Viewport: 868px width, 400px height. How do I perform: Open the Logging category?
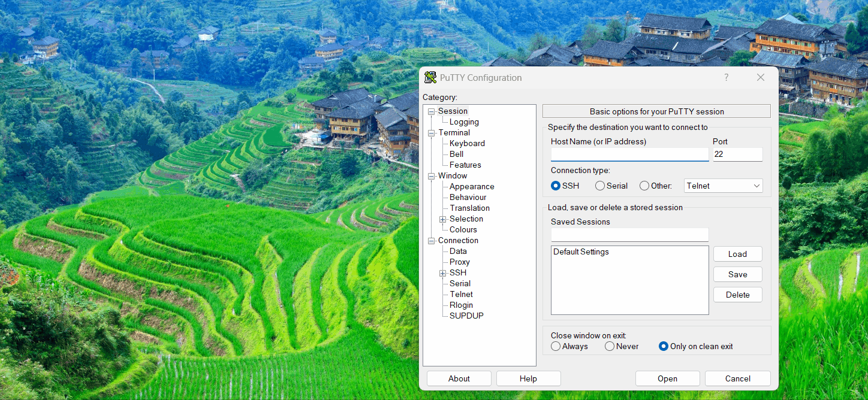(464, 122)
